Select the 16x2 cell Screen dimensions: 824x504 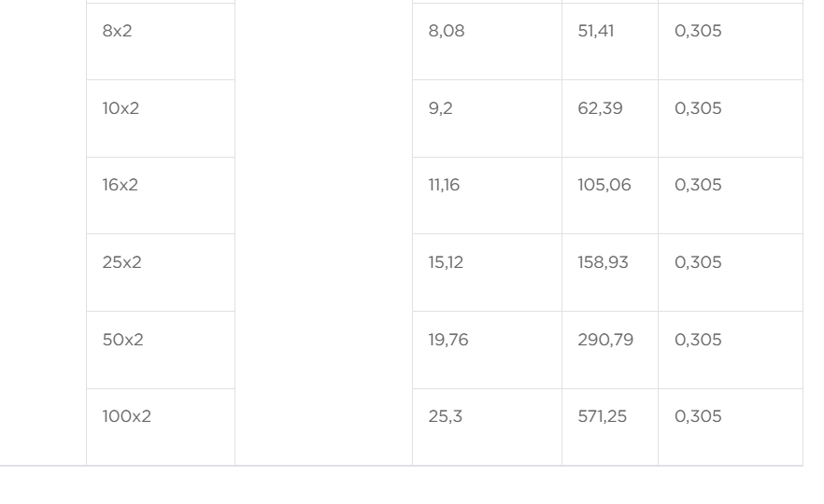[121, 185]
